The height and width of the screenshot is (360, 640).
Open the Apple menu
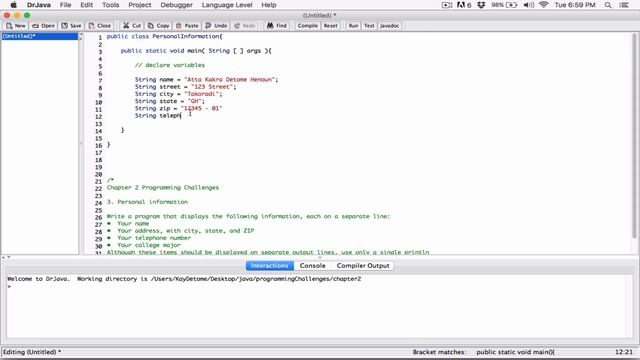13,5
